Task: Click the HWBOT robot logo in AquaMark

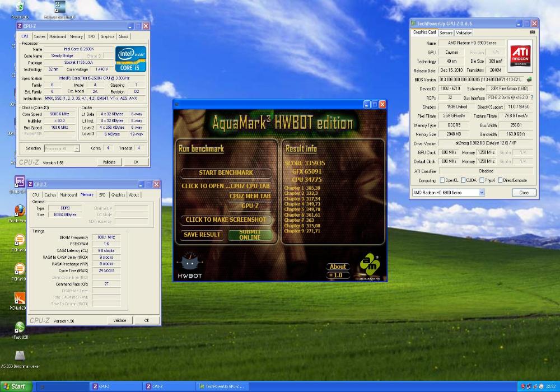Action: [190, 264]
